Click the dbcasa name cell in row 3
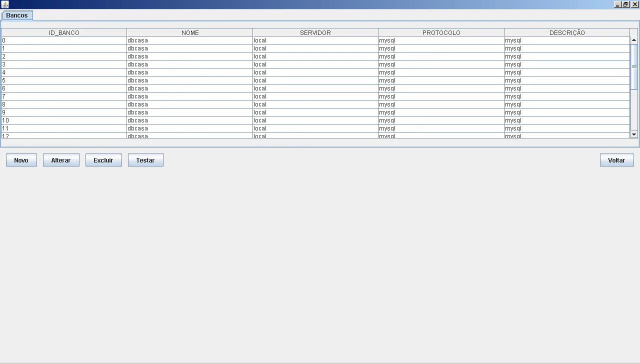This screenshot has width=640, height=364. click(x=190, y=64)
